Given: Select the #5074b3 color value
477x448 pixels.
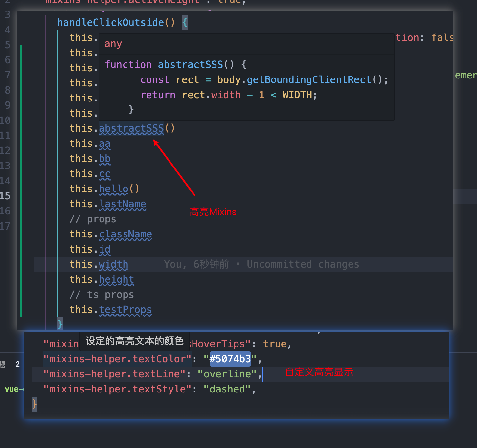Looking at the screenshot, I should [x=230, y=359].
